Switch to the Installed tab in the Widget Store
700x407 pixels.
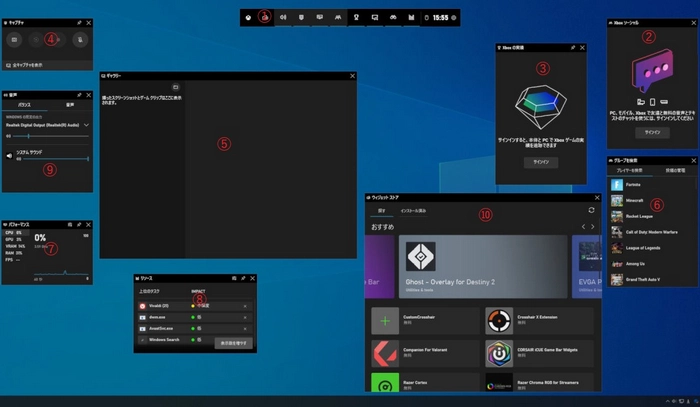pos(413,211)
